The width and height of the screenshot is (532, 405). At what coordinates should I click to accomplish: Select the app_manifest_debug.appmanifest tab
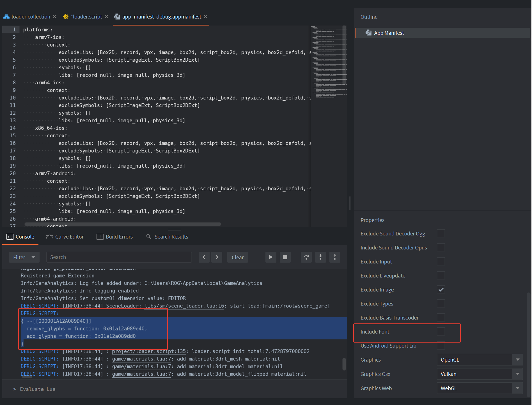tap(161, 17)
